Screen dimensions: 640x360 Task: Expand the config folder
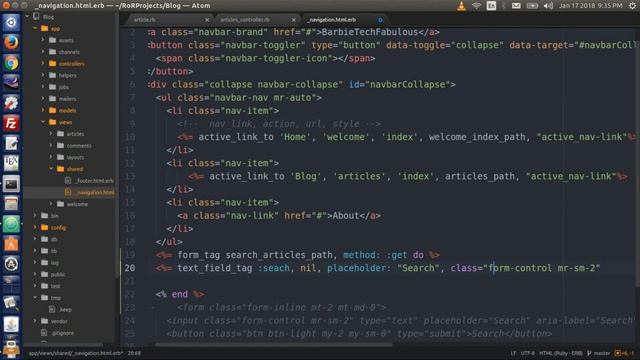[36, 227]
